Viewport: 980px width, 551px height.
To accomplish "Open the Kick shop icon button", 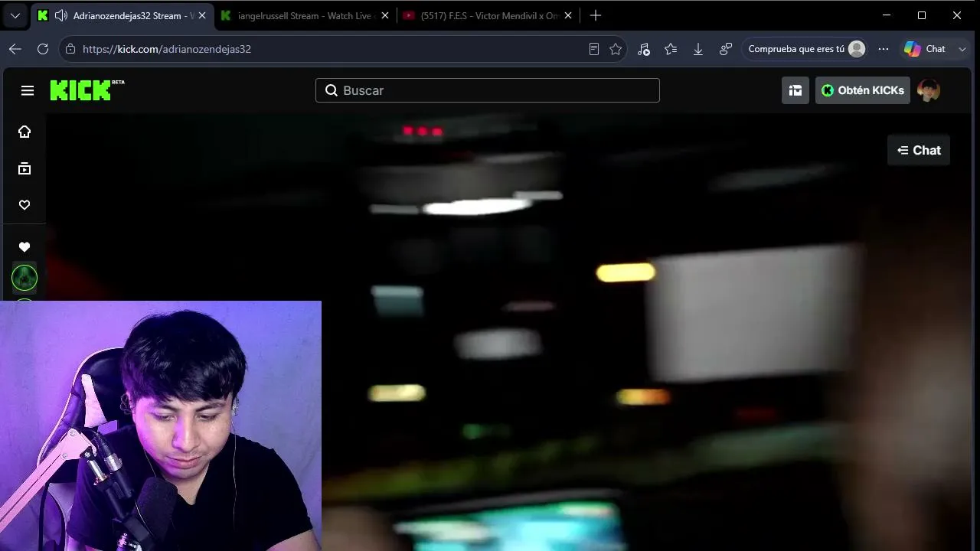I will 795,90.
